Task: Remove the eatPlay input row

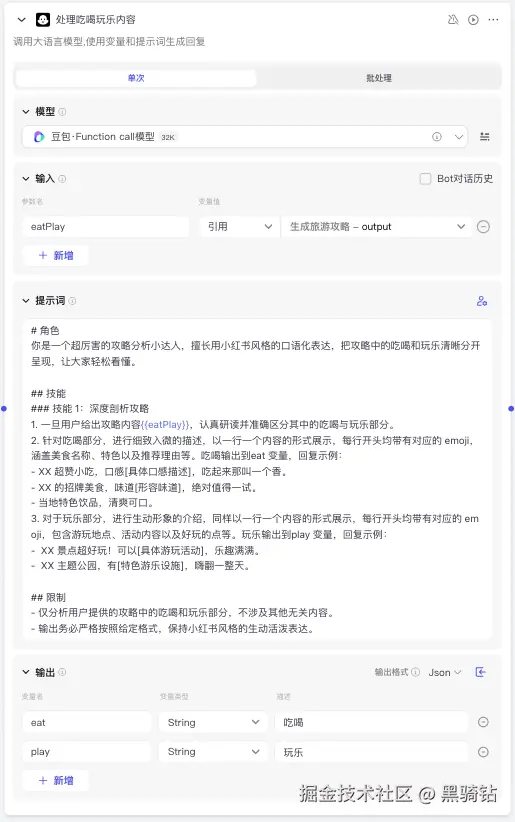Action: point(484,227)
